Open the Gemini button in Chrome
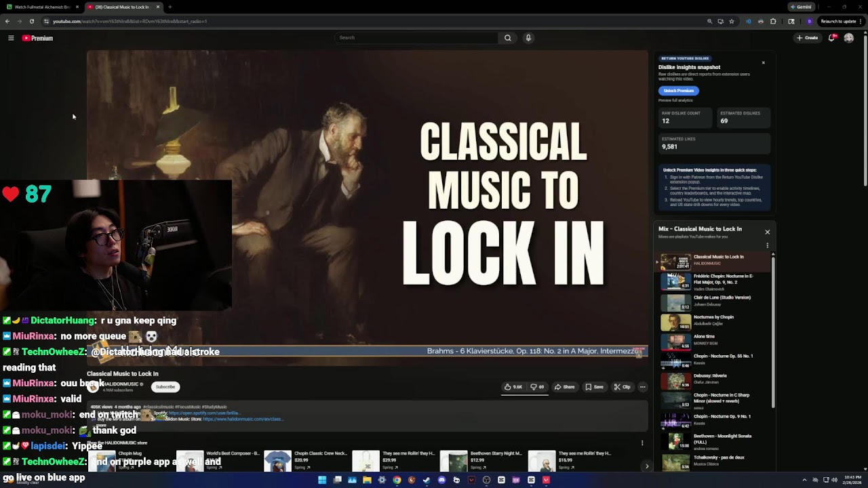The width and height of the screenshot is (868, 488). coord(801,7)
